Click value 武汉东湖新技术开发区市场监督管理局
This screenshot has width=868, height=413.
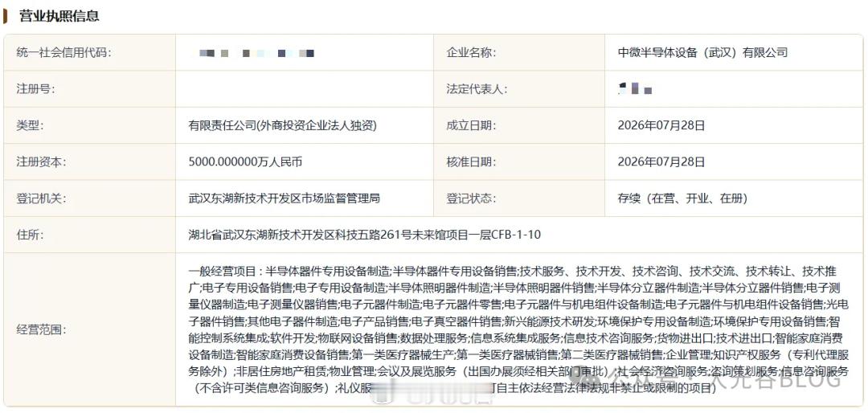click(284, 198)
